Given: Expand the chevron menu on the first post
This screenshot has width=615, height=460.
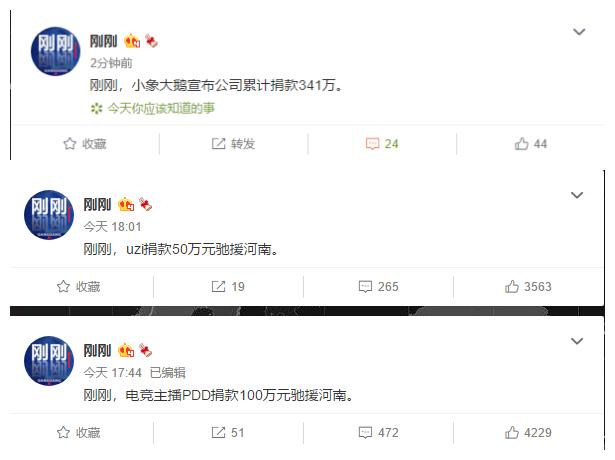Looking at the screenshot, I should click(x=579, y=32).
